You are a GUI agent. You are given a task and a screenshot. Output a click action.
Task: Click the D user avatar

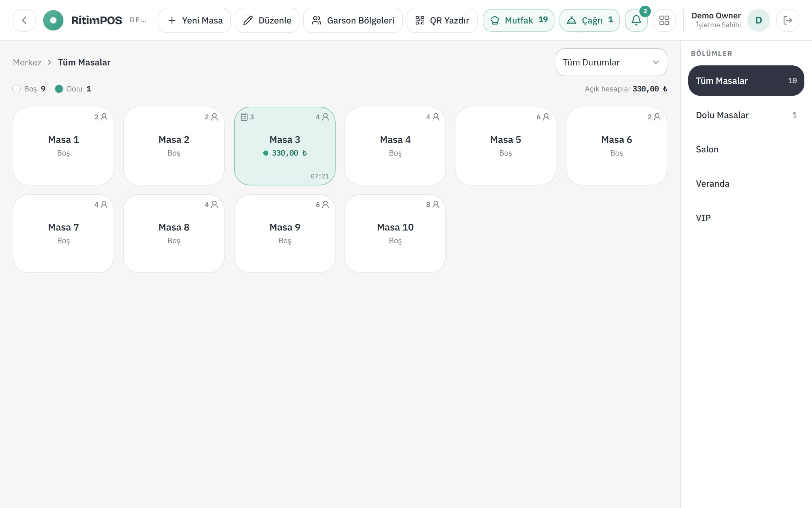(x=758, y=20)
